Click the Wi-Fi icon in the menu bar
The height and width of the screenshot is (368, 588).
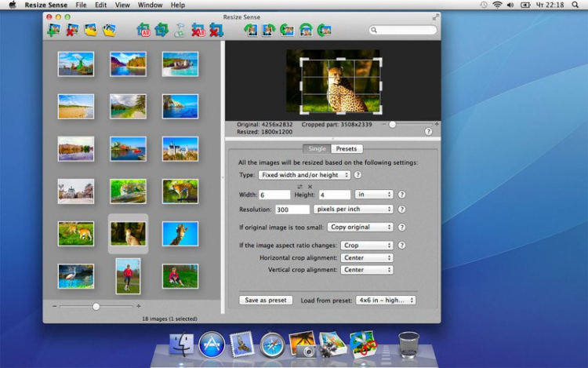click(497, 5)
